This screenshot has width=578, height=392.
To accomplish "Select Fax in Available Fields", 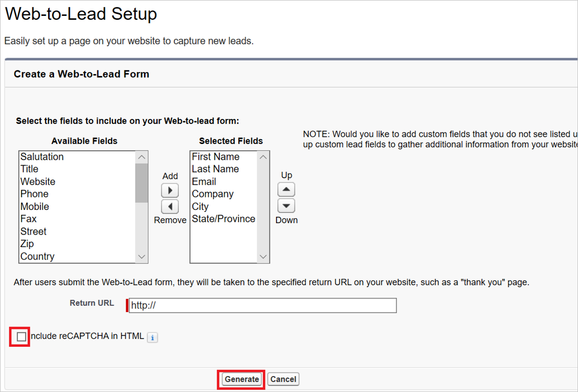I will [28, 219].
